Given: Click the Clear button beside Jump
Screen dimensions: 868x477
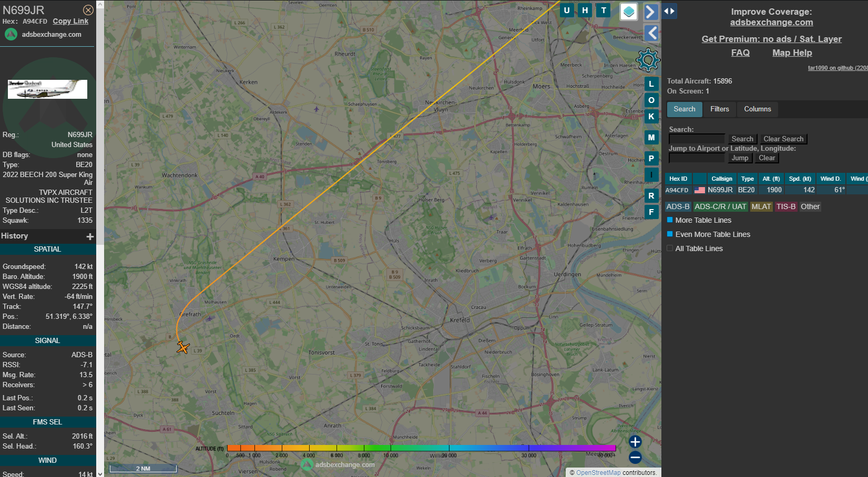Looking at the screenshot, I should (767, 158).
